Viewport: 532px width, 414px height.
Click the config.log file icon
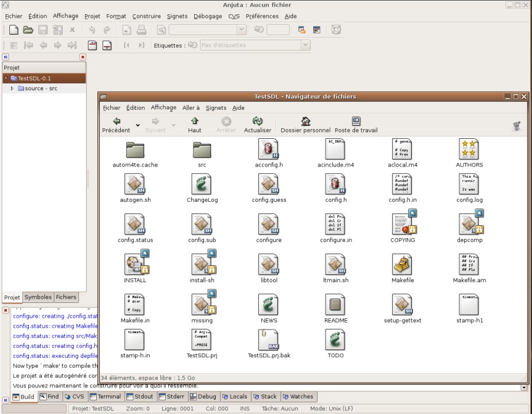469,184
